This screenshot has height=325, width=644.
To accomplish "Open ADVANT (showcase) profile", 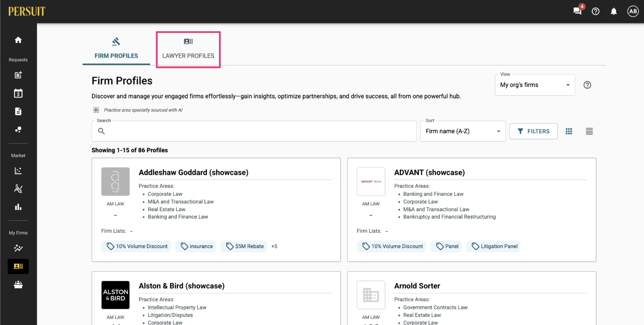I will pyautogui.click(x=430, y=173).
